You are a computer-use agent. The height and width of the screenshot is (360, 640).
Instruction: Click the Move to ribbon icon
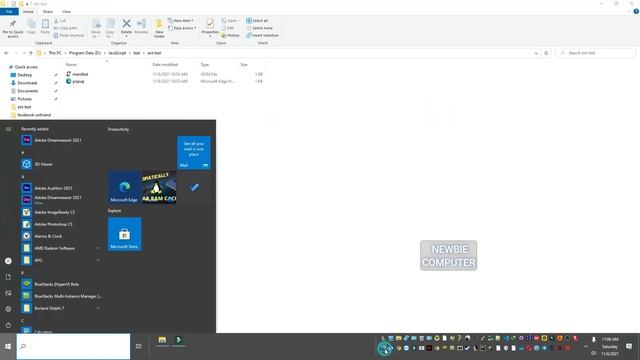click(x=96, y=28)
